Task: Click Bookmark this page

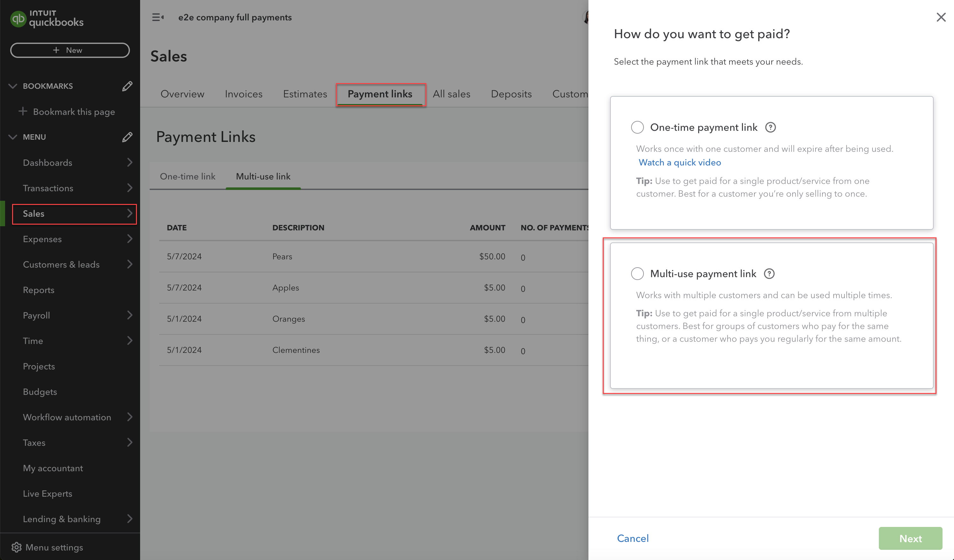Action: [x=74, y=112]
